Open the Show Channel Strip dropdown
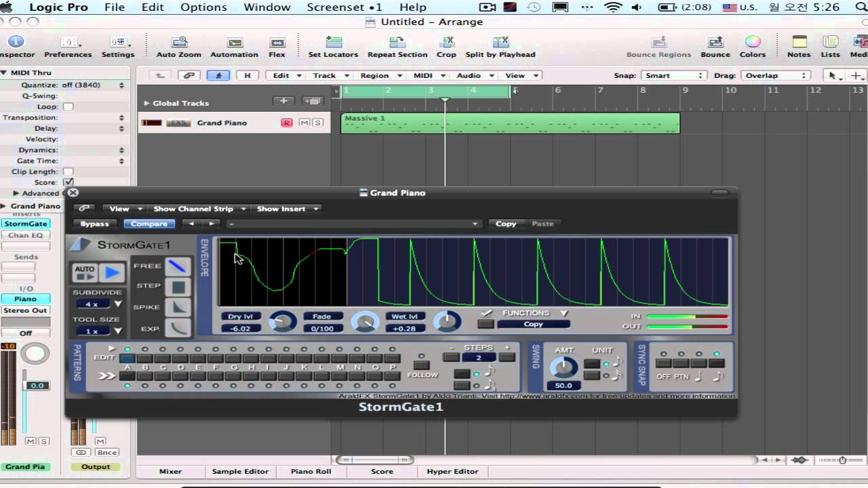 click(199, 209)
